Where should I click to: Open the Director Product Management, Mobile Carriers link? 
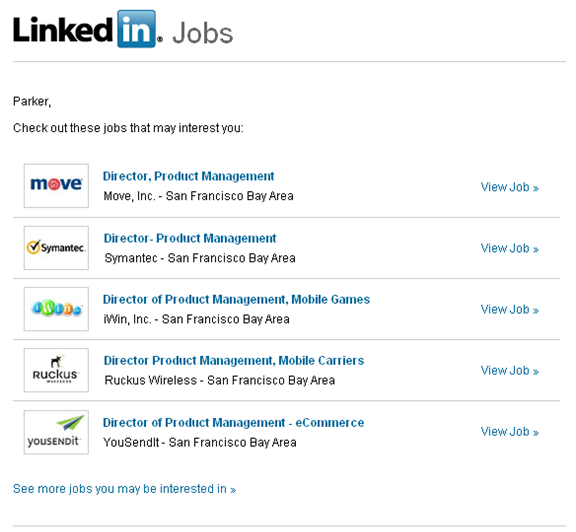click(234, 361)
